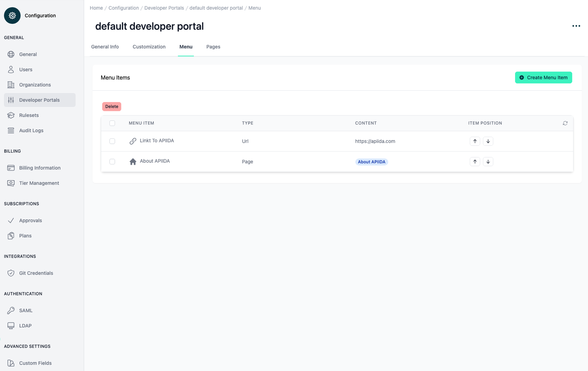Click the refresh icon in the table header

pyautogui.click(x=565, y=123)
